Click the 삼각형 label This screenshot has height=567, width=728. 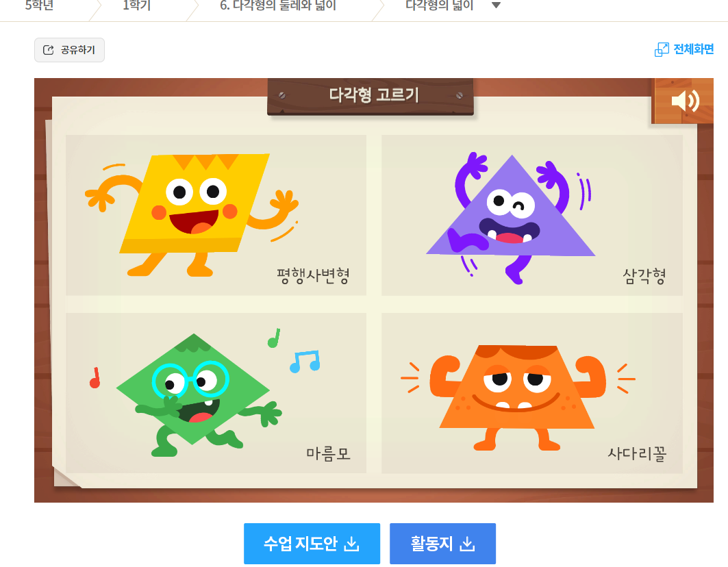[x=644, y=276]
